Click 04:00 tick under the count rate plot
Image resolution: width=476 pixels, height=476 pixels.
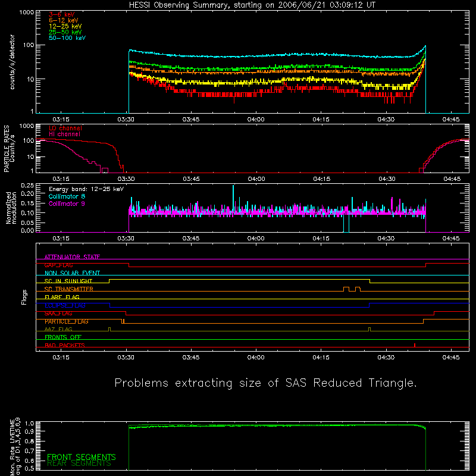point(256,120)
